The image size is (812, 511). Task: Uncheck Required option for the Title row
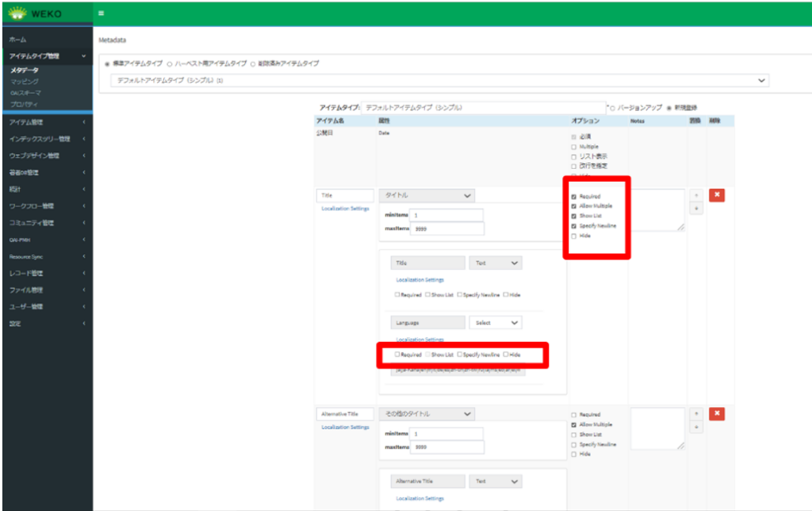(x=573, y=196)
